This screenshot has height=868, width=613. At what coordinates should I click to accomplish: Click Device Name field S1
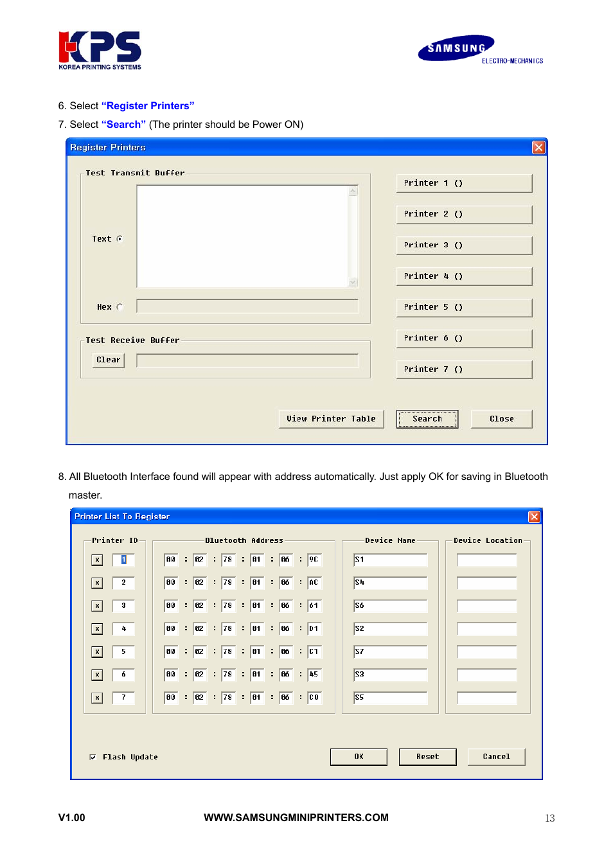click(x=391, y=560)
